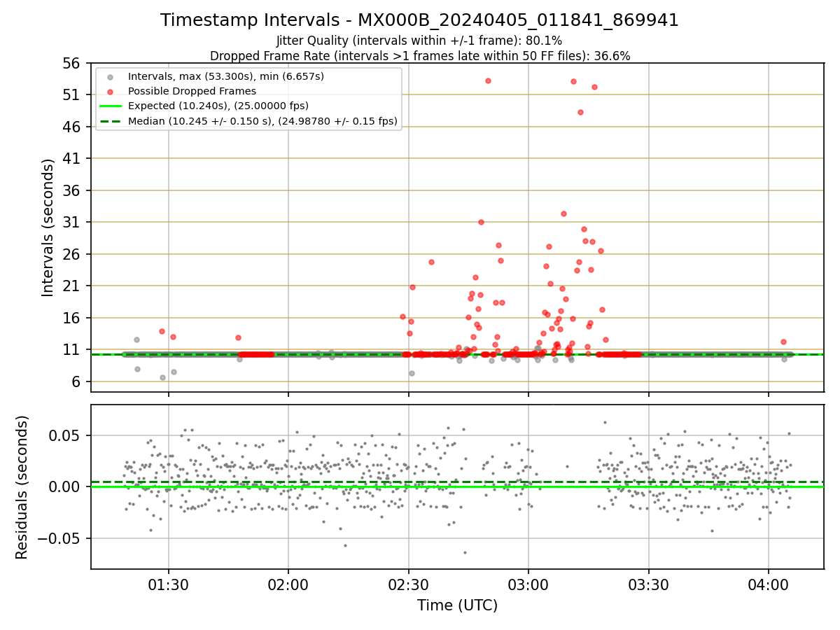Image resolution: width=840 pixels, height=630 pixels.
Task: Click the 31 tick on the intervals axis
Action: point(73,223)
